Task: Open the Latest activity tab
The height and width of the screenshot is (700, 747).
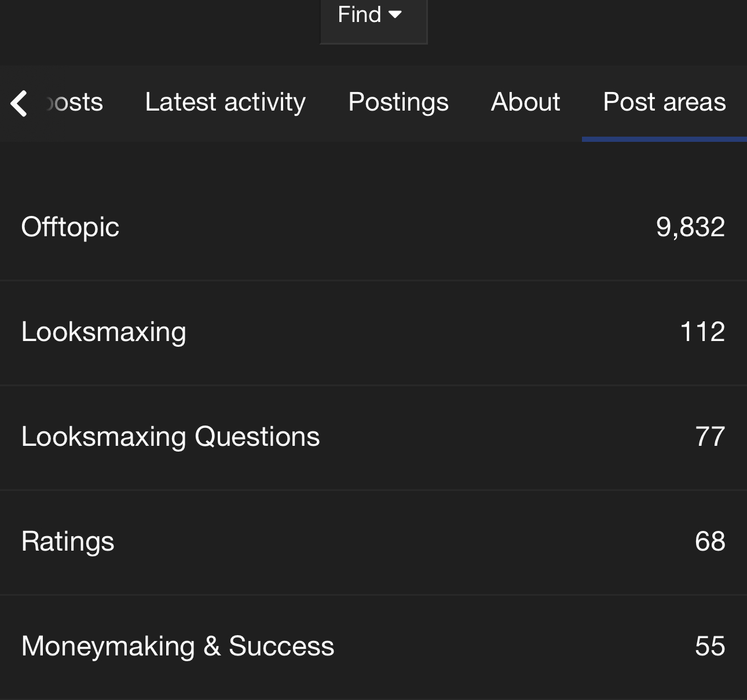Action: [x=225, y=102]
